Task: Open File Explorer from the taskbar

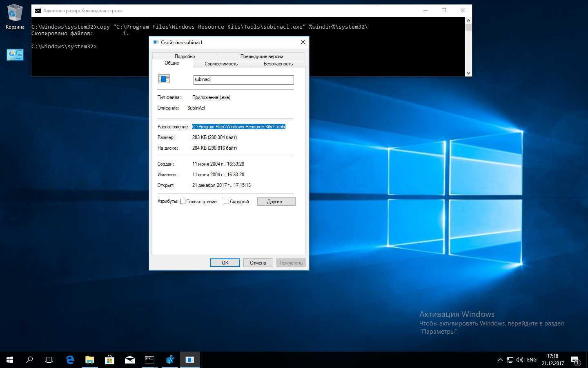Action: [89, 360]
